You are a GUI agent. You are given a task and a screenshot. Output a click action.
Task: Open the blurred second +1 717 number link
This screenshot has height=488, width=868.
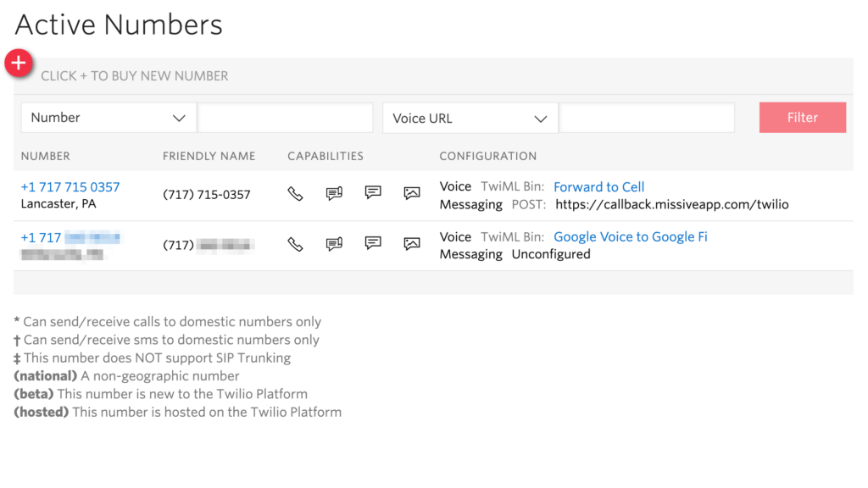(70, 238)
